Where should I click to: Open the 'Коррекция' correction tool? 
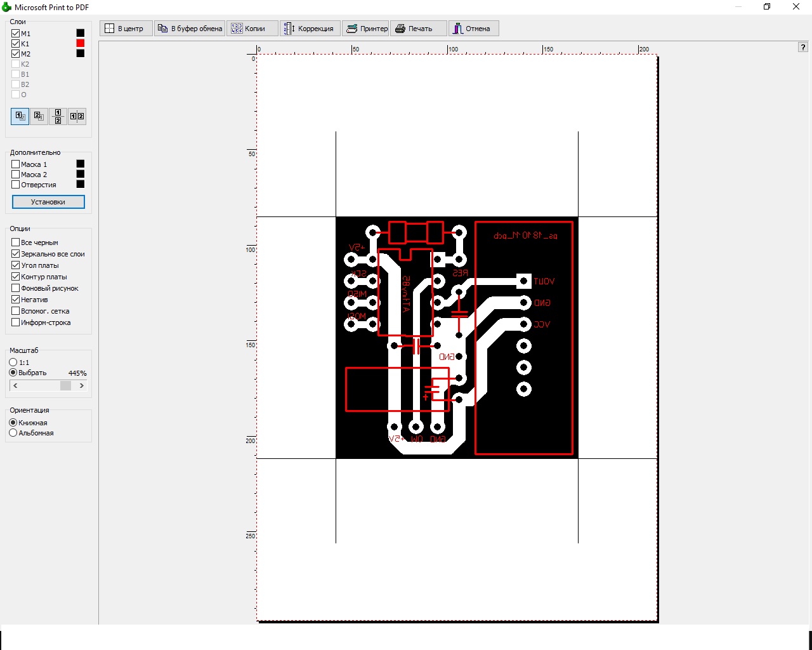click(310, 29)
